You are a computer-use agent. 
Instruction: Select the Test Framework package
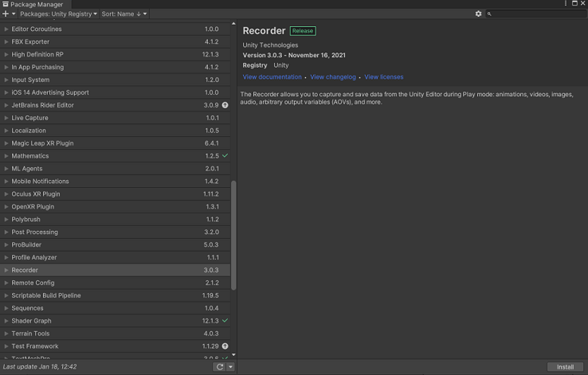coord(115,346)
